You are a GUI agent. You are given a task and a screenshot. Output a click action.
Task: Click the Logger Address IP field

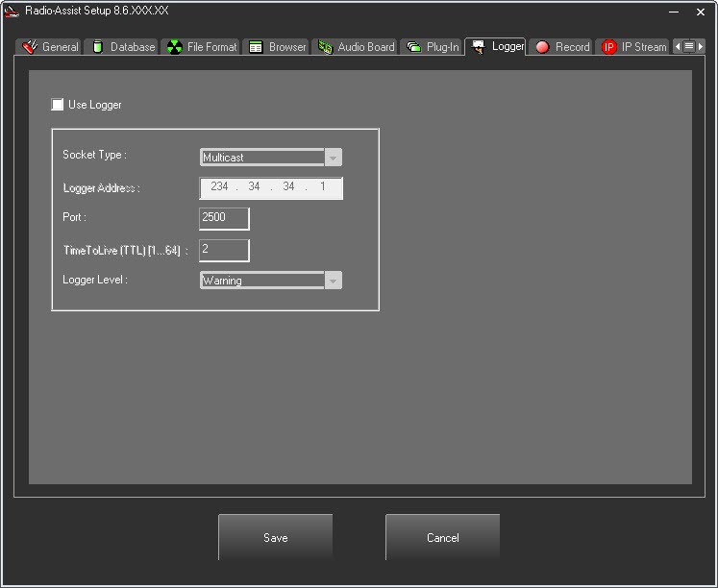[271, 187]
